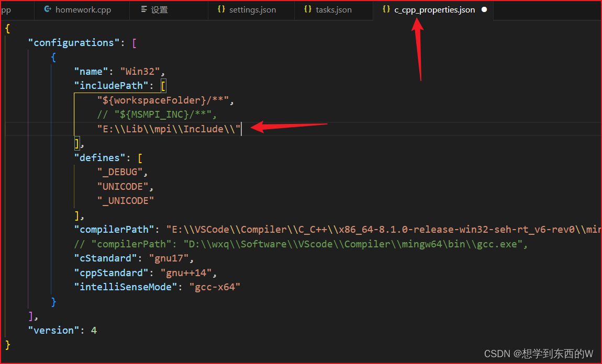Click the JSON icon on c_cpp_properties.json tab

point(386,9)
